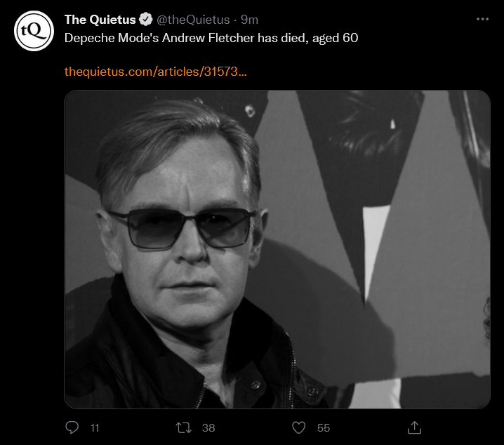Click the sunglasses in the attached photo

coord(182,227)
